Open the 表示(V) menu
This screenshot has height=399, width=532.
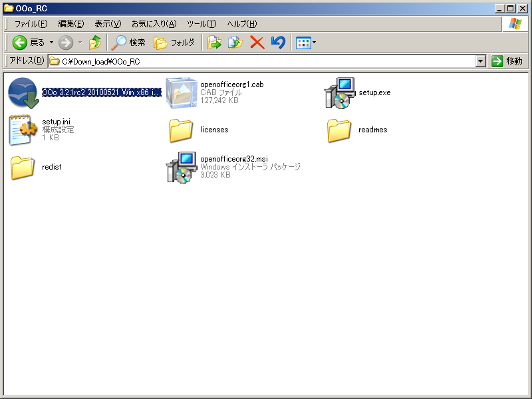108,24
